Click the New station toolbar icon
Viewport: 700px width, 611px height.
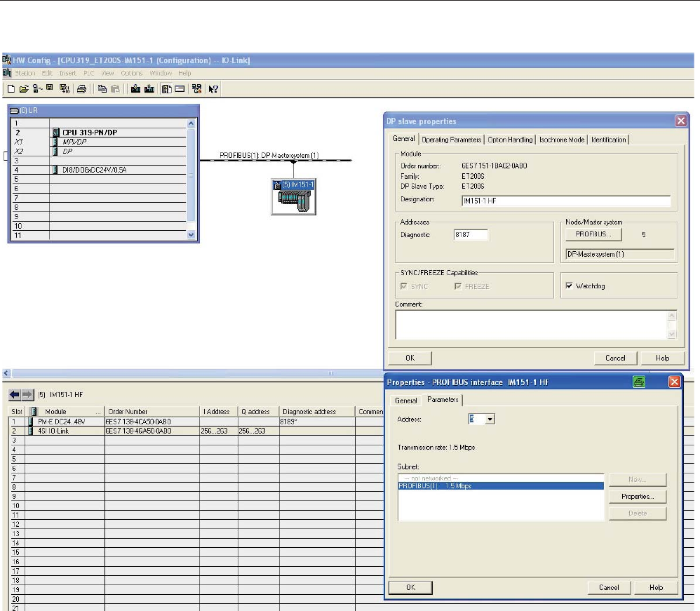pyautogui.click(x=11, y=89)
